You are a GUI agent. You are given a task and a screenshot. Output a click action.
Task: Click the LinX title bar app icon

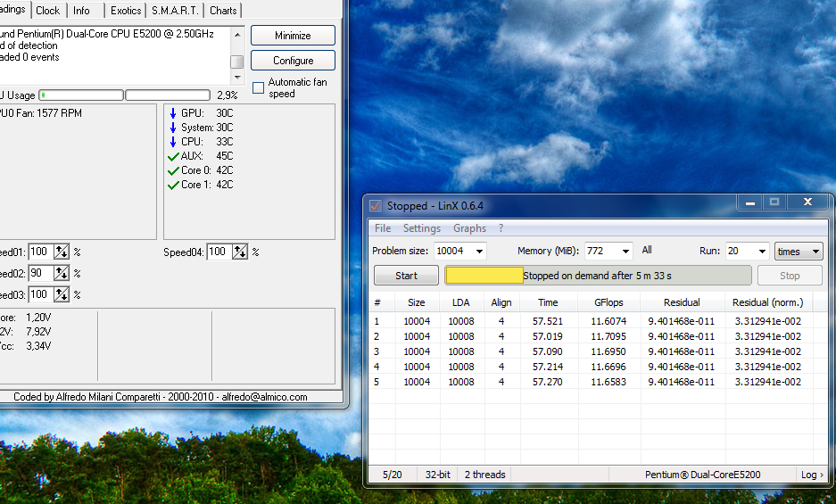coord(376,206)
